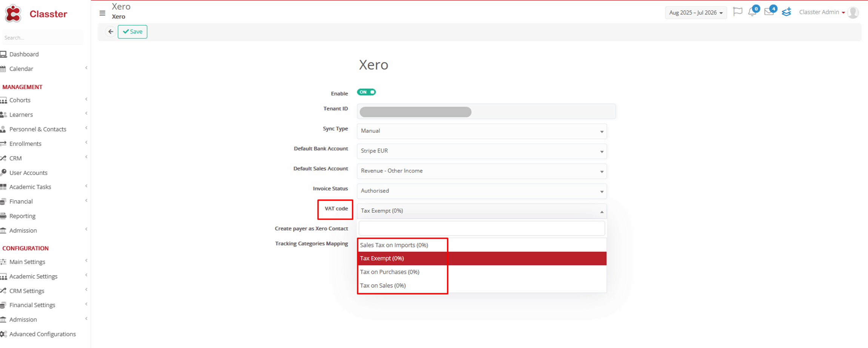
Task: Open the academic year Aug 2025 – Jul 2026 selector
Action: coord(695,12)
